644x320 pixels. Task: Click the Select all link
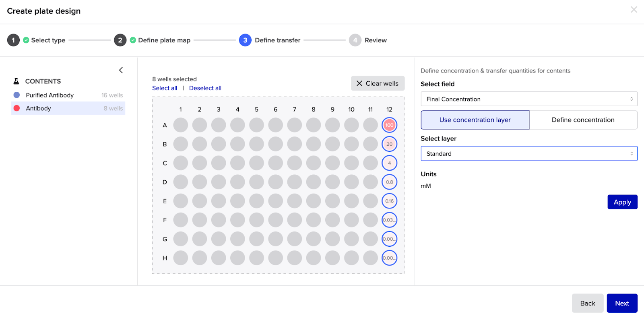coord(165,88)
